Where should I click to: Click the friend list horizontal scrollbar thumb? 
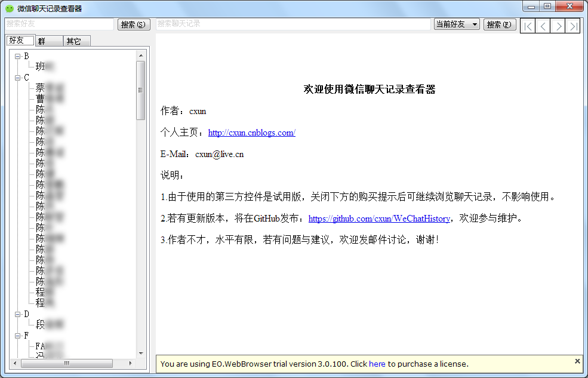[67, 363]
